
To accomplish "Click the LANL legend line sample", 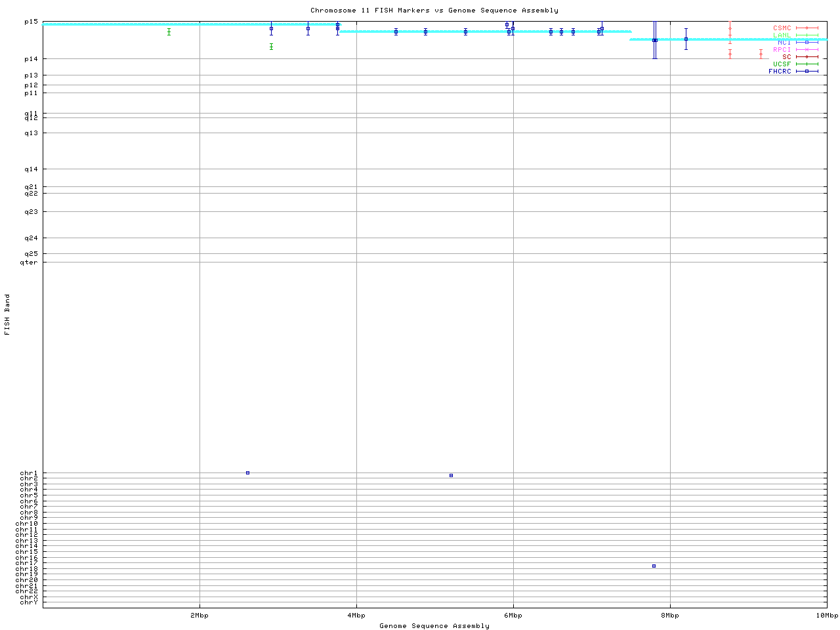I will point(807,35).
